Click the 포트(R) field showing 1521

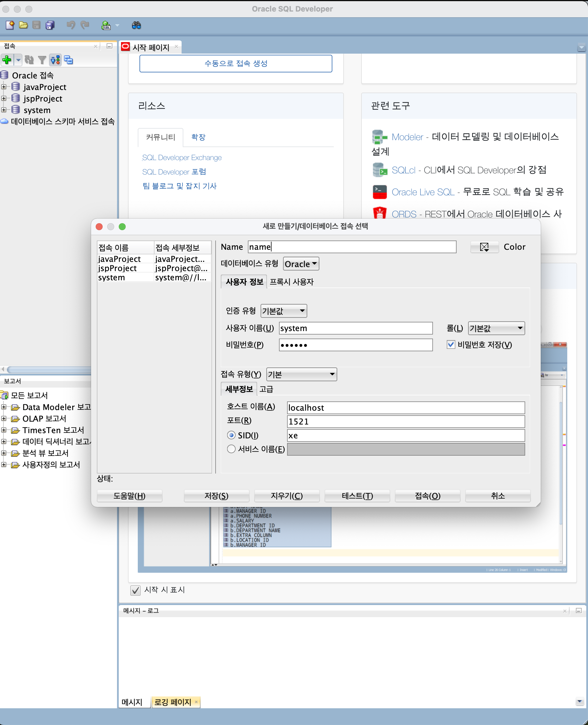pyautogui.click(x=406, y=422)
